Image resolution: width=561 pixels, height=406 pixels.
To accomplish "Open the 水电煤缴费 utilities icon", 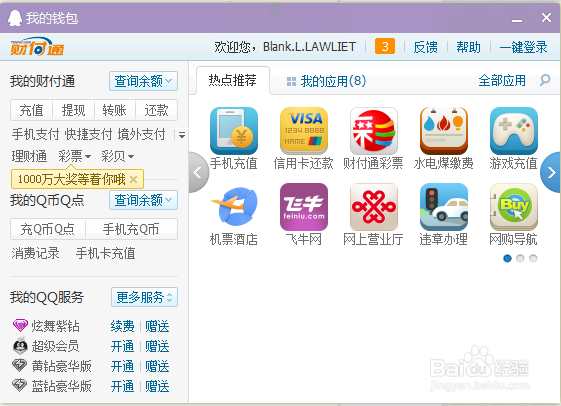I will coord(444,131).
